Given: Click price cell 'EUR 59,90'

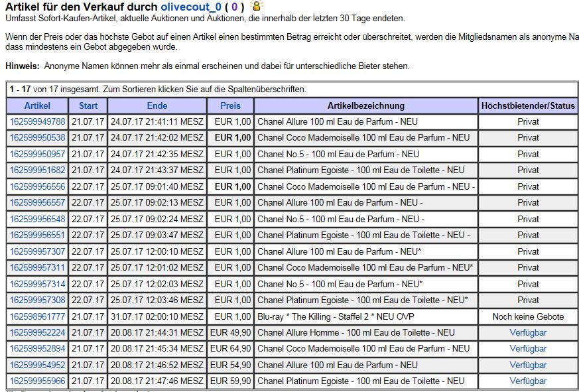Looking at the screenshot, I should coord(230,381).
